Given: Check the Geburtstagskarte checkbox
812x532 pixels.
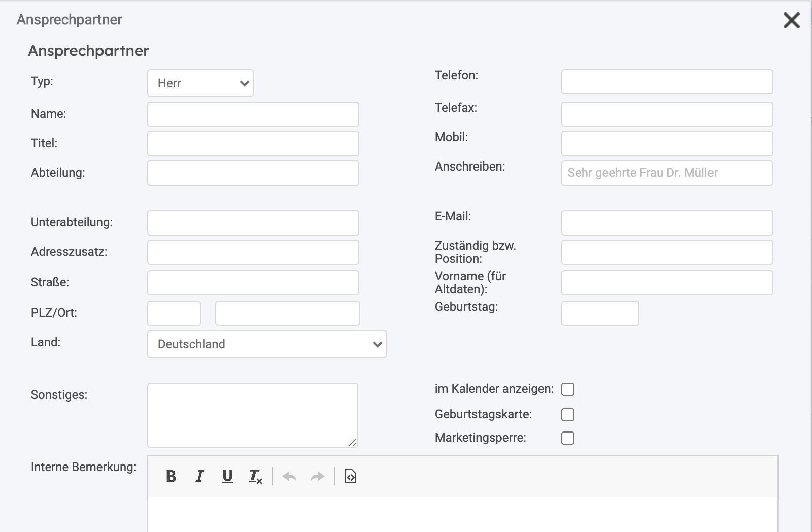Looking at the screenshot, I should point(568,415).
